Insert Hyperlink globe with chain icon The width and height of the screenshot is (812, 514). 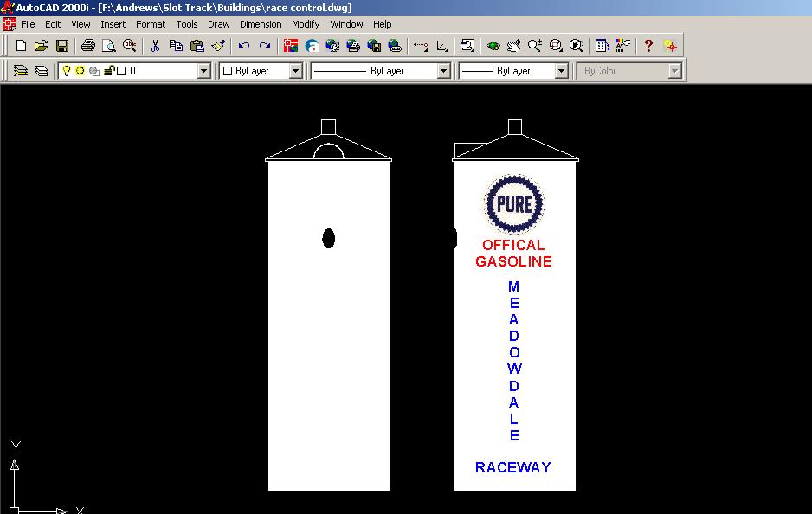(395, 46)
